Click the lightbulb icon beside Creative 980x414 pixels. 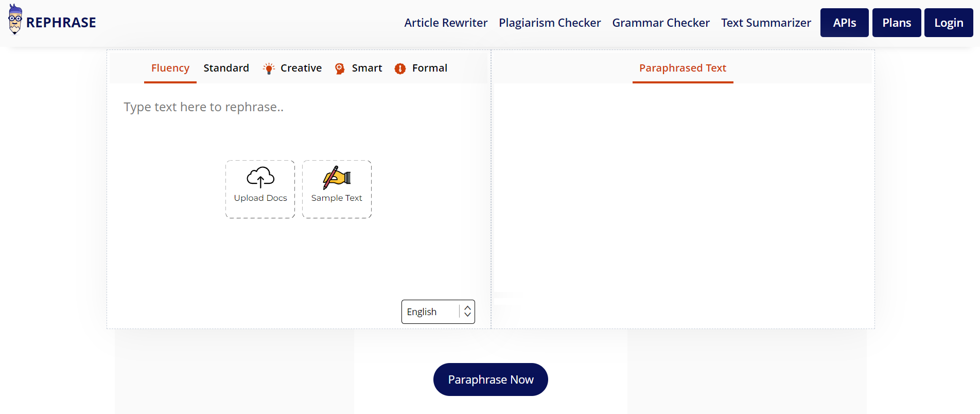269,68
